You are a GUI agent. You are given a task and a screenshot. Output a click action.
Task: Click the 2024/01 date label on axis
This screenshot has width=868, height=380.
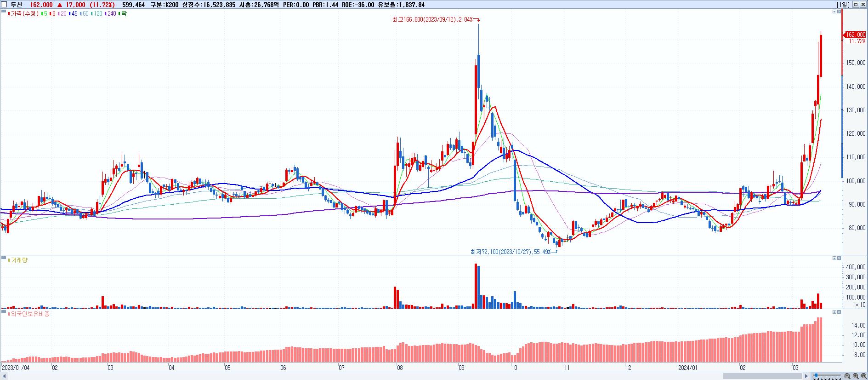pyautogui.click(x=688, y=368)
